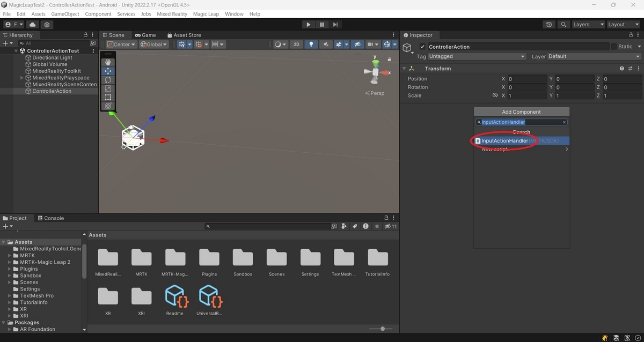Open the Hierarchy panel kebab menu
The height and width of the screenshot is (342, 644).
point(93,35)
